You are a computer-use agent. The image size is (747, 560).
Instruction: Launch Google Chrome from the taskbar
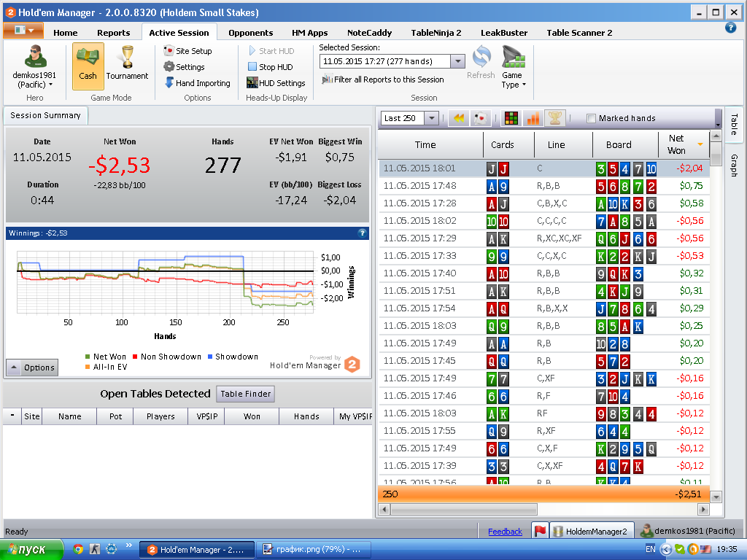pyautogui.click(x=78, y=549)
